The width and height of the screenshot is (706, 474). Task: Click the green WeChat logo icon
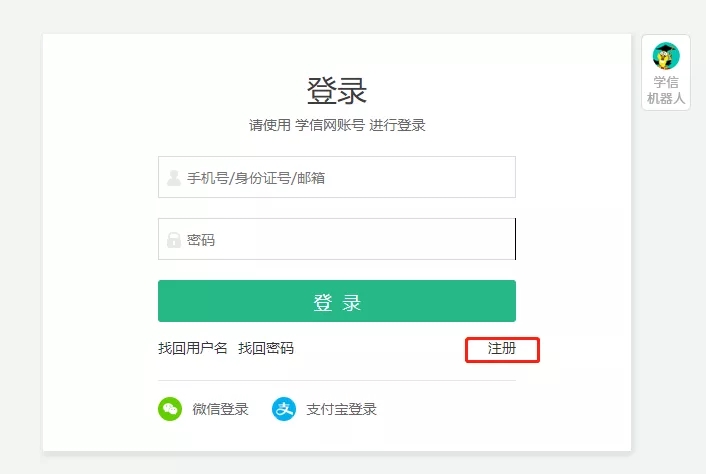click(170, 409)
